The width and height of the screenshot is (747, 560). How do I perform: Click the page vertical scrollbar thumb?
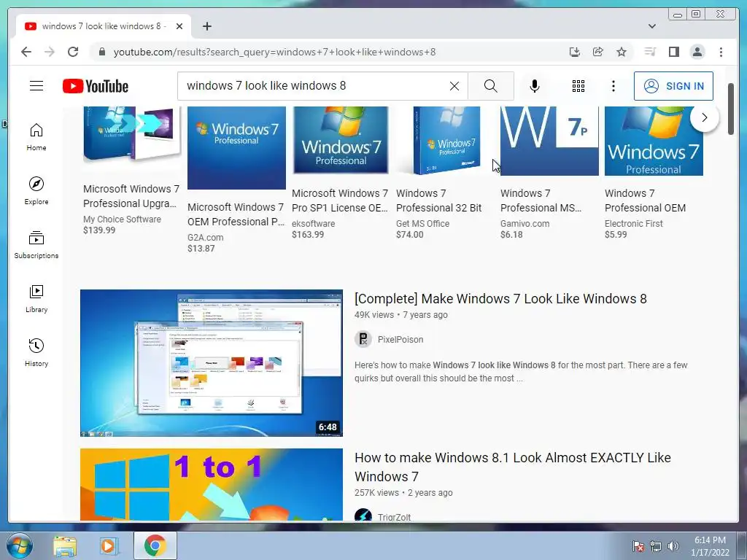[x=731, y=109]
